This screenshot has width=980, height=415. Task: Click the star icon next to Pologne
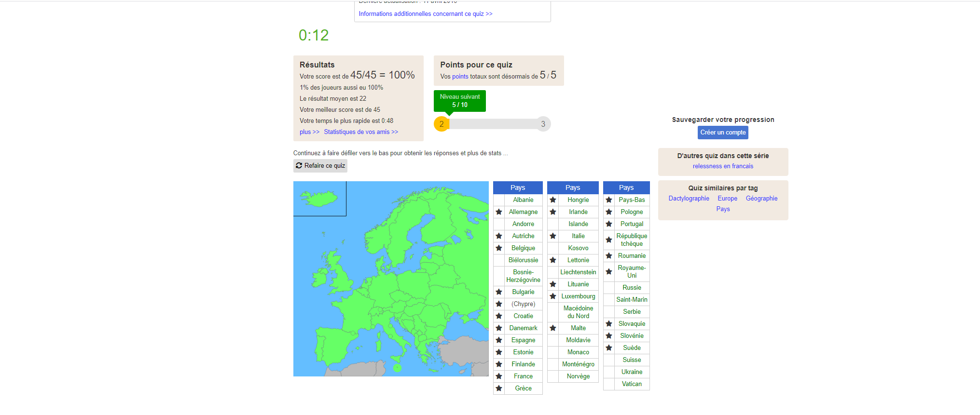609,212
